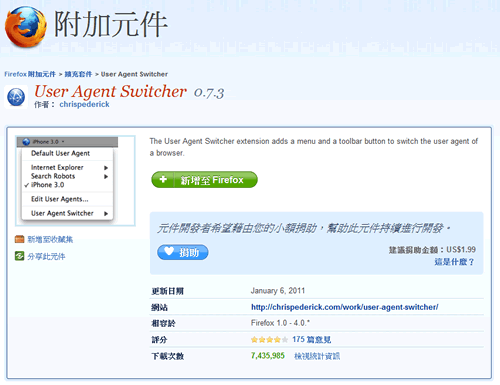Click the plus icon on the 新增至 Firefox button

tap(163, 180)
